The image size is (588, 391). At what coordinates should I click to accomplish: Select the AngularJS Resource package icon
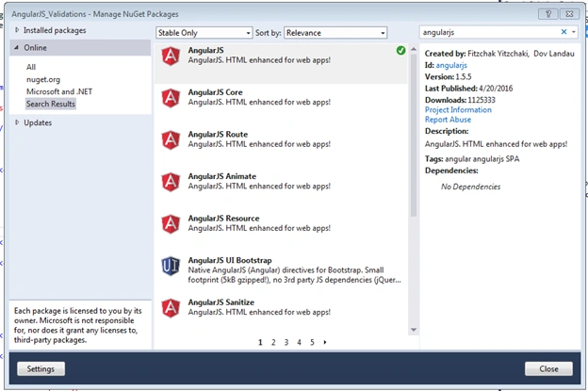171,224
